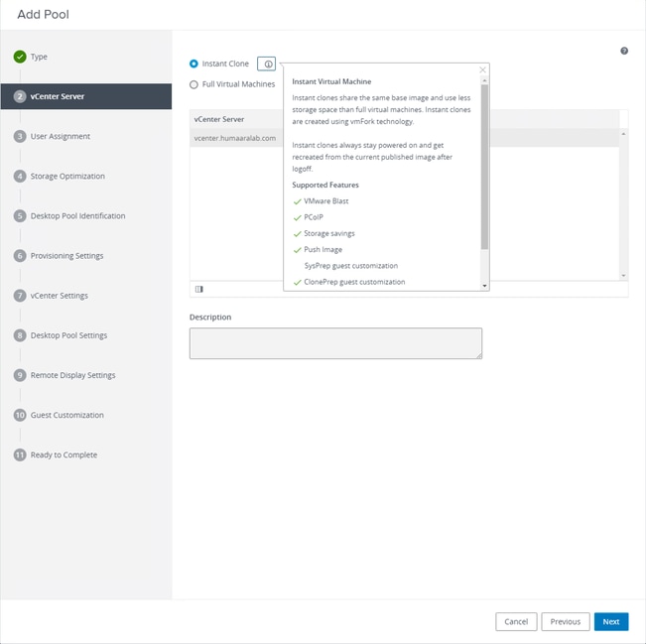Click the green Type step checkmark
646x644 pixels.
(x=20, y=57)
